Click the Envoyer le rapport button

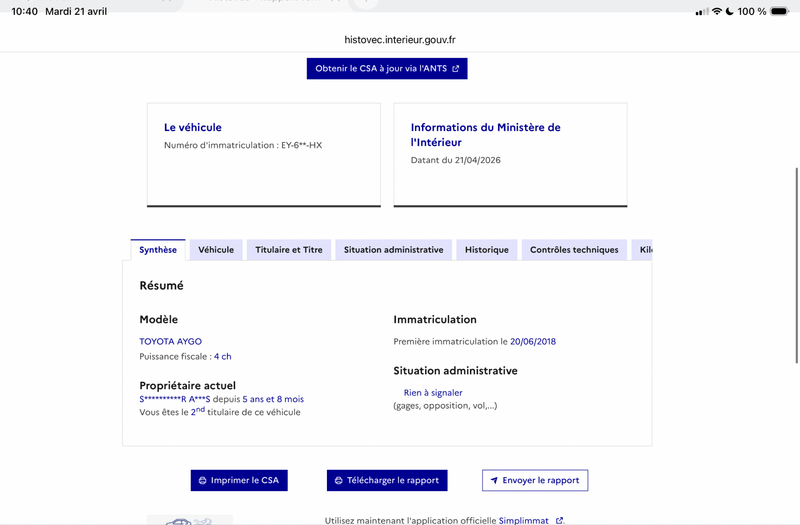click(x=535, y=480)
